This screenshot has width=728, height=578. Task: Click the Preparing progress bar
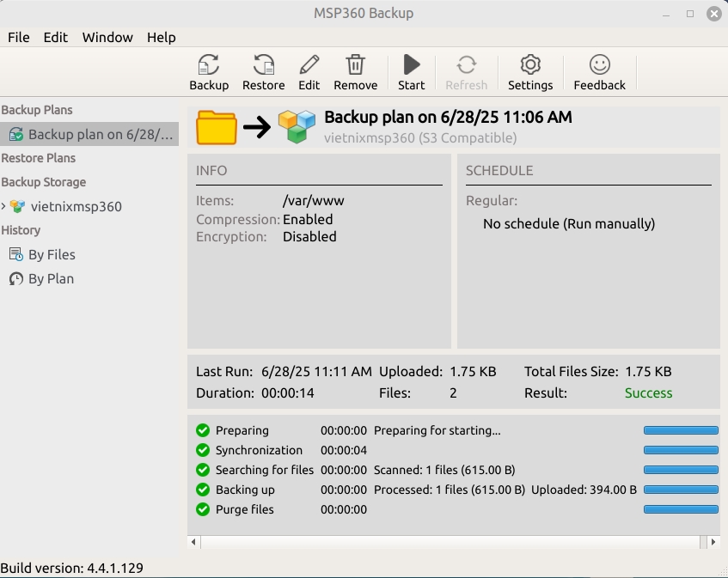point(681,430)
